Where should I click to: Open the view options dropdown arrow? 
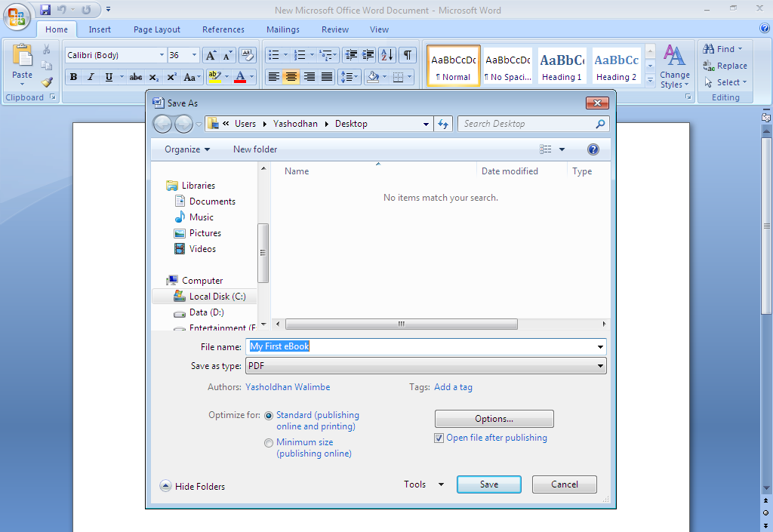coord(562,149)
